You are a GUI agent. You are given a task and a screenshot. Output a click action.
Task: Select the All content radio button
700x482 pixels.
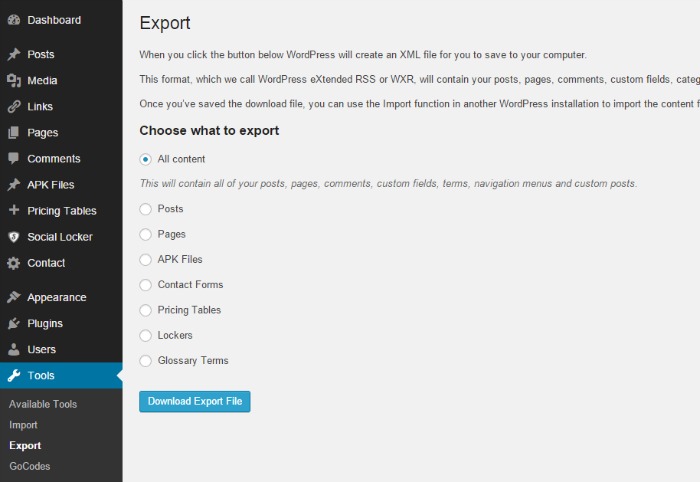(x=146, y=159)
